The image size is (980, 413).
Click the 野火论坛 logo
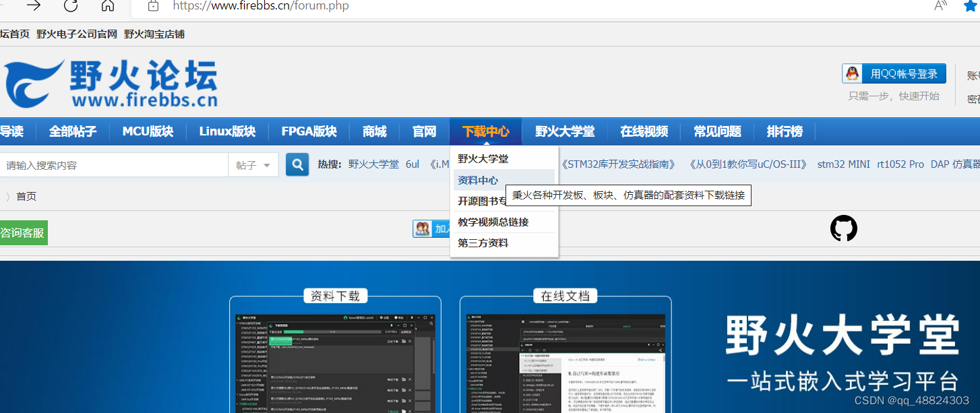point(111,84)
